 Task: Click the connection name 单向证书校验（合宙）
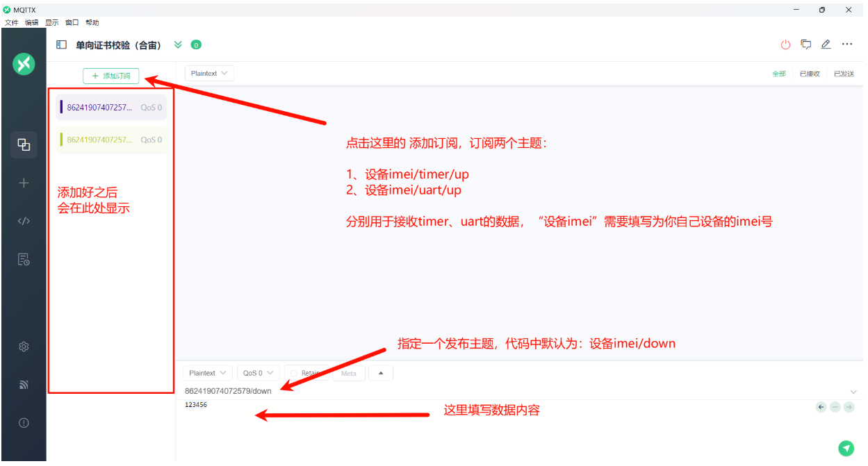click(118, 45)
